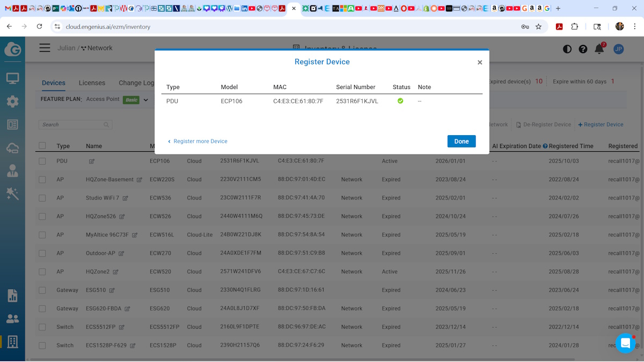Click the edit icon next to ESG510

click(x=112, y=291)
